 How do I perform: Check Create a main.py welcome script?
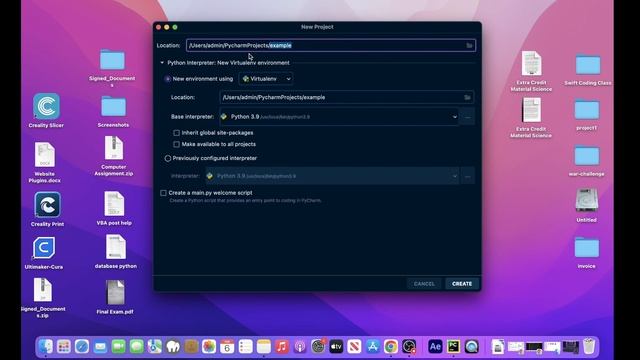pyautogui.click(x=163, y=193)
